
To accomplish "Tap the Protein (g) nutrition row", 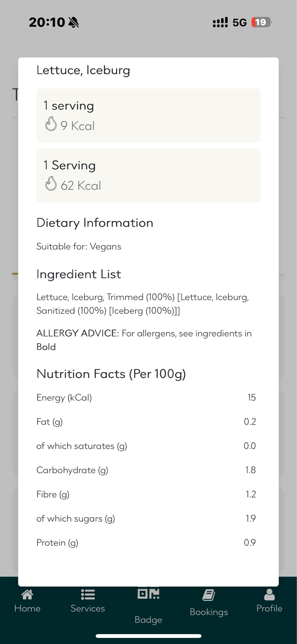I will (x=146, y=543).
